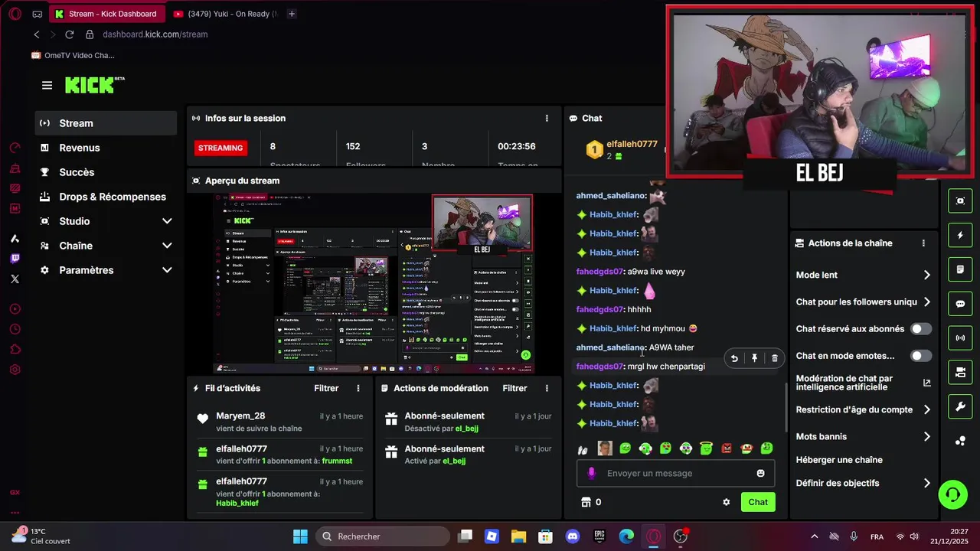Image resolution: width=980 pixels, height=551 pixels.
Task: Click the document icon in right rail
Action: tap(960, 269)
